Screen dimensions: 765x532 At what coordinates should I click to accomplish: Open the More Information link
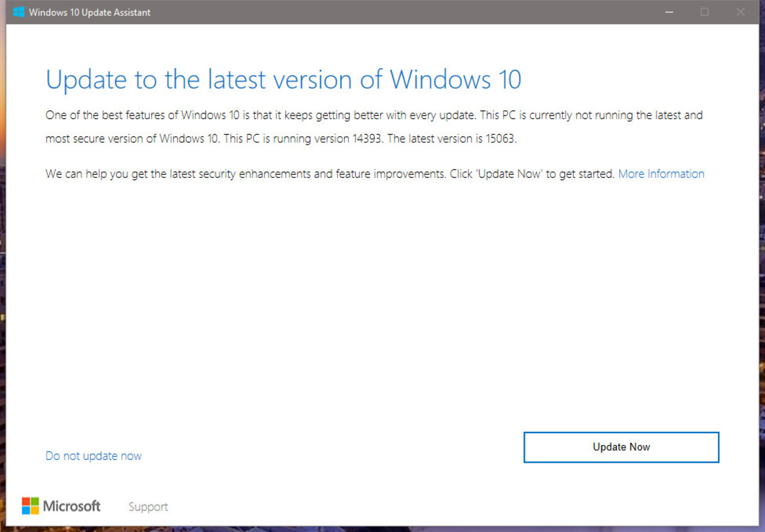[661, 174]
